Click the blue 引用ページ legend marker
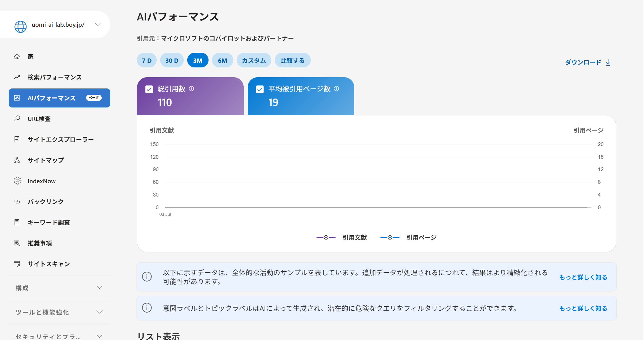 [x=390, y=237]
